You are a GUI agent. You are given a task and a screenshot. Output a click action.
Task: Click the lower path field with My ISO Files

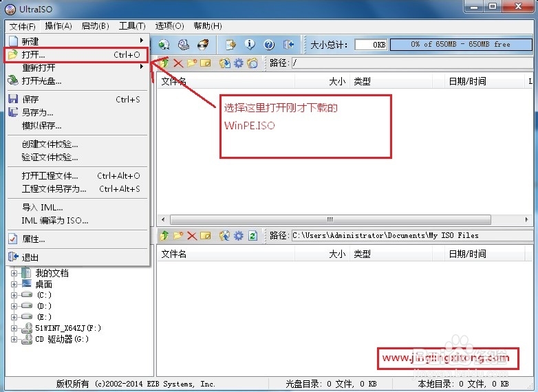(412, 236)
